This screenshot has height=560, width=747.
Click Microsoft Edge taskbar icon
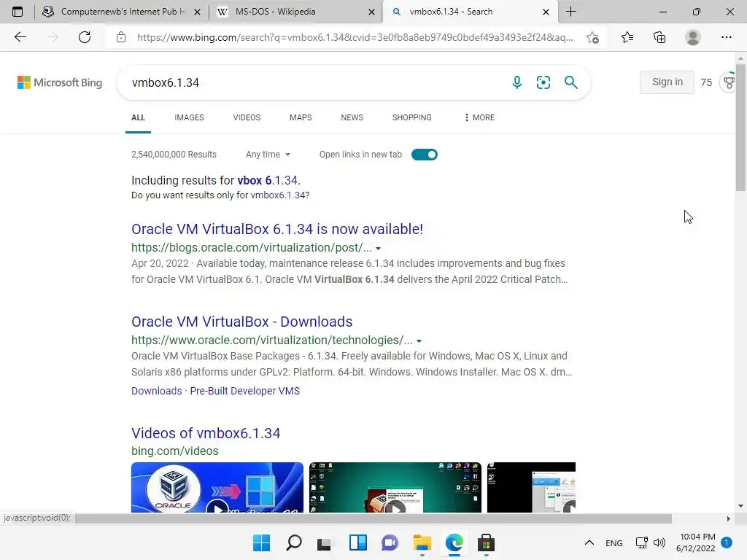click(x=454, y=542)
